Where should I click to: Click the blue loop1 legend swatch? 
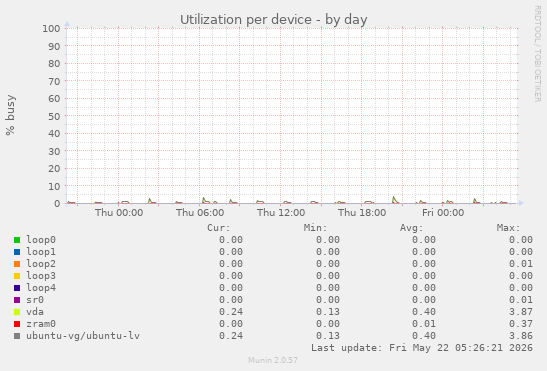pyautogui.click(x=17, y=252)
